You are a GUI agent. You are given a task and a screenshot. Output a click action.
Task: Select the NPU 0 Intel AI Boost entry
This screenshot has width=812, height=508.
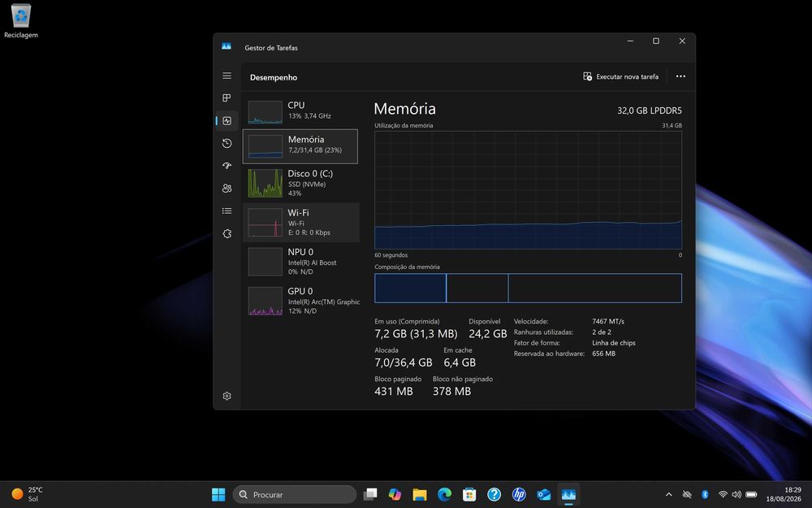pos(301,261)
